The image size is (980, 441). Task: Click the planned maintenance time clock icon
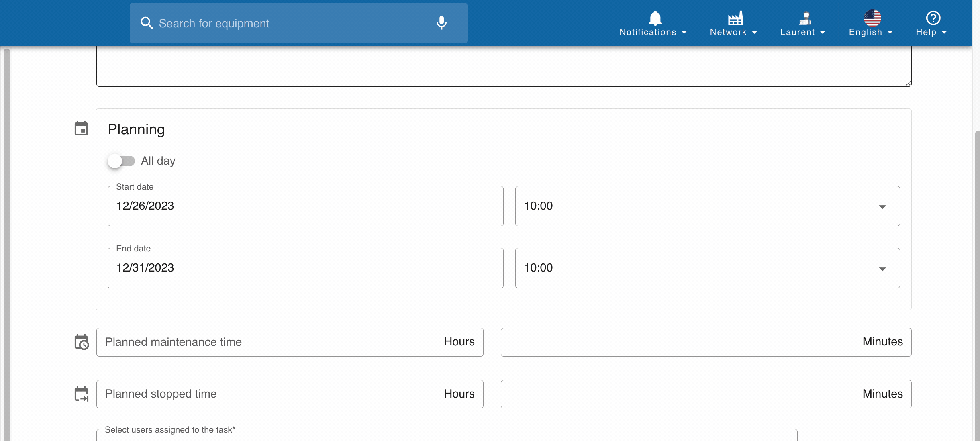click(82, 342)
